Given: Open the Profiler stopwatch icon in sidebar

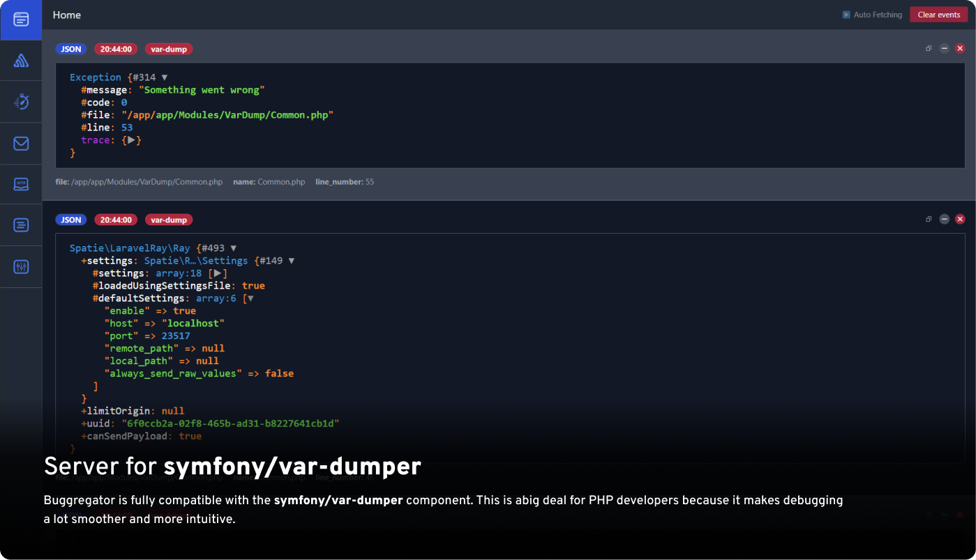Looking at the screenshot, I should 20,101.
